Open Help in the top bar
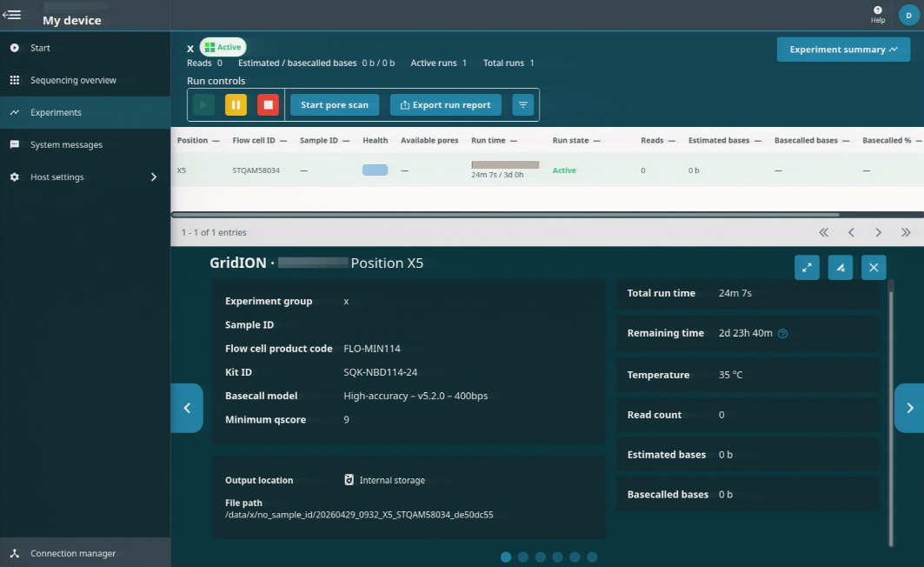Viewport: 924px width, 567px height. click(x=878, y=14)
